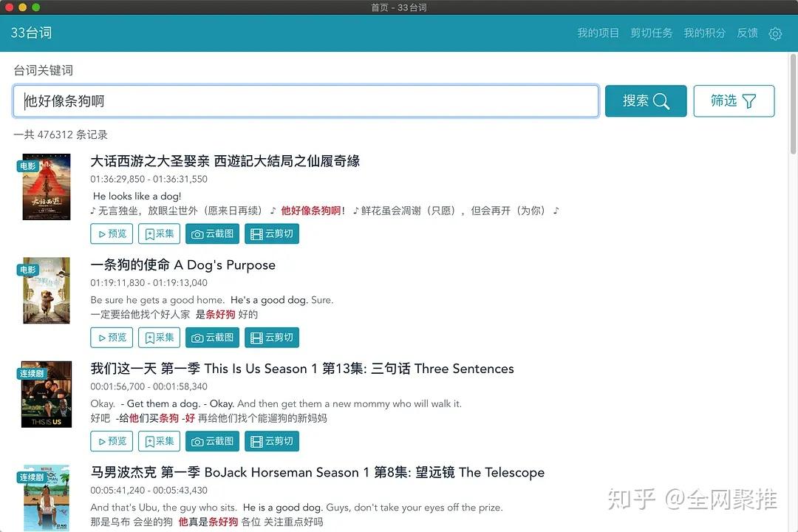Collect the This Is Us line with 采集

pyautogui.click(x=159, y=441)
